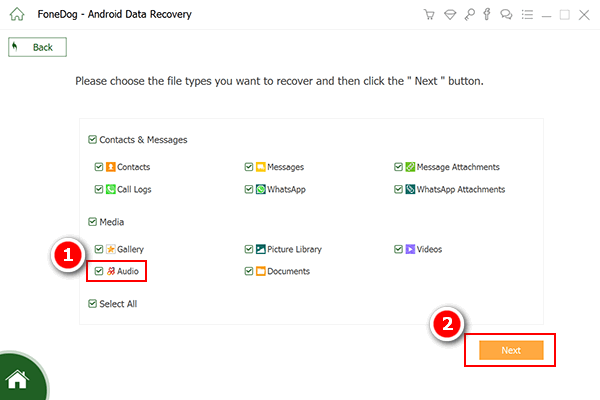
Task: Toggle the Media group checkbox
Action: tap(92, 222)
